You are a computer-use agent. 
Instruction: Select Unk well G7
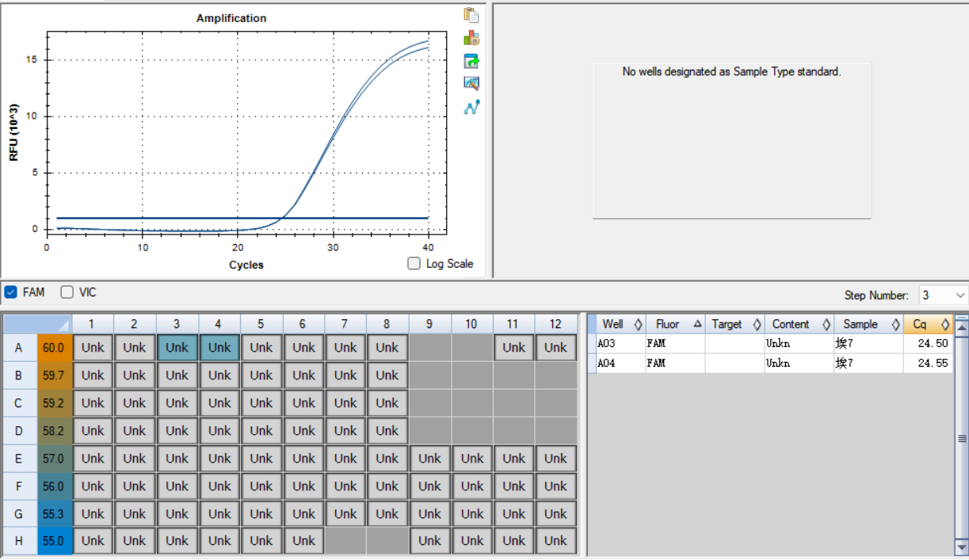coord(345,513)
